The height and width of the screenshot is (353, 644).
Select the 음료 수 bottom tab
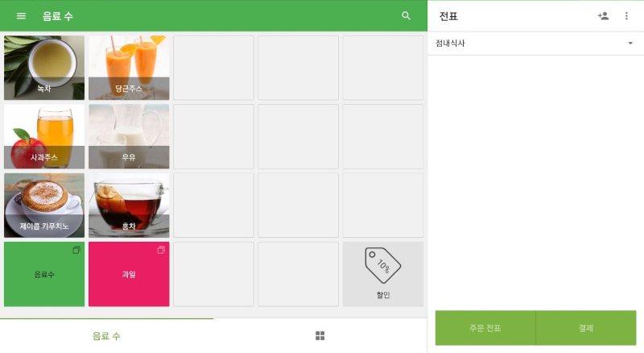pyautogui.click(x=106, y=336)
